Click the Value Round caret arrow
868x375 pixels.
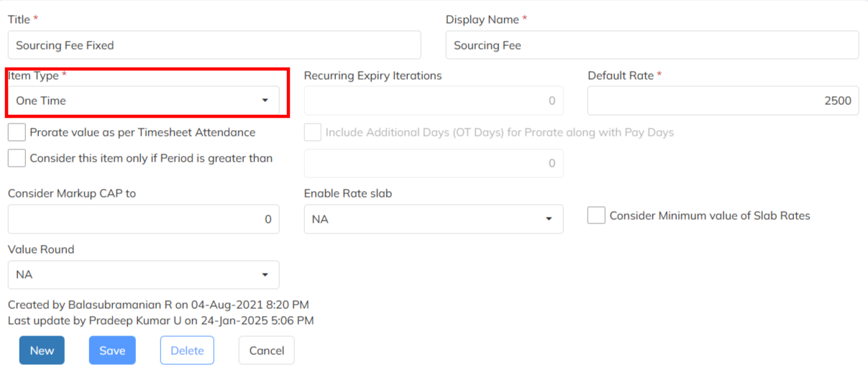[x=265, y=274]
